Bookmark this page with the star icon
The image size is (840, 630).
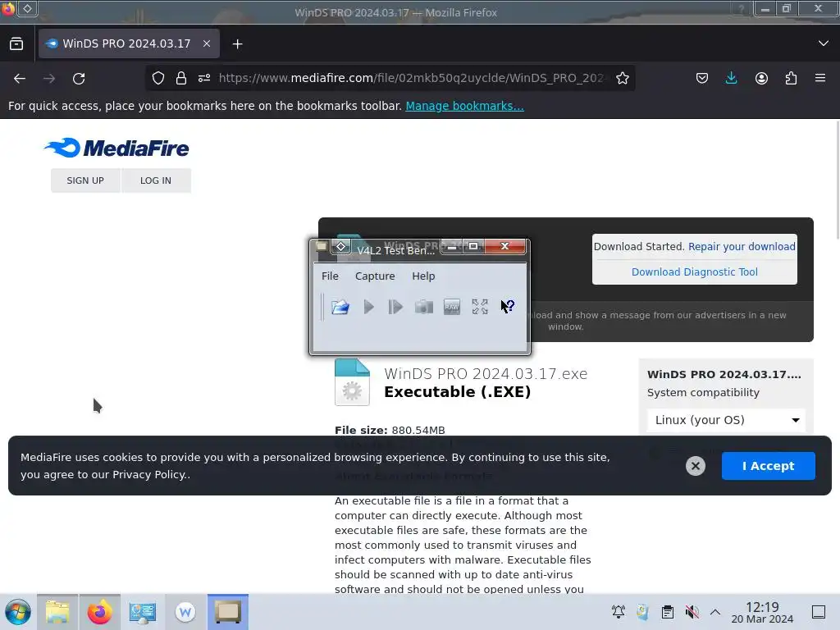tap(623, 78)
